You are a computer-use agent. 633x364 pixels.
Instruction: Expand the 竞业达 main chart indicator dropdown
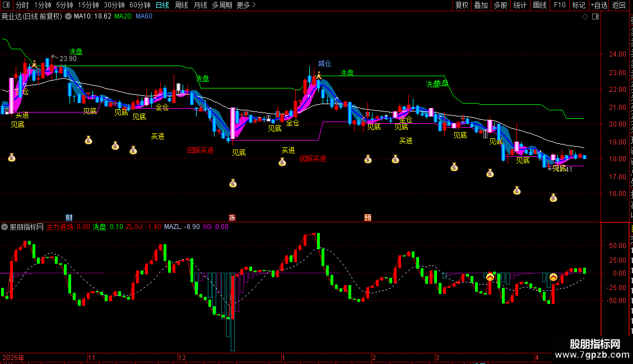[x=69, y=17]
